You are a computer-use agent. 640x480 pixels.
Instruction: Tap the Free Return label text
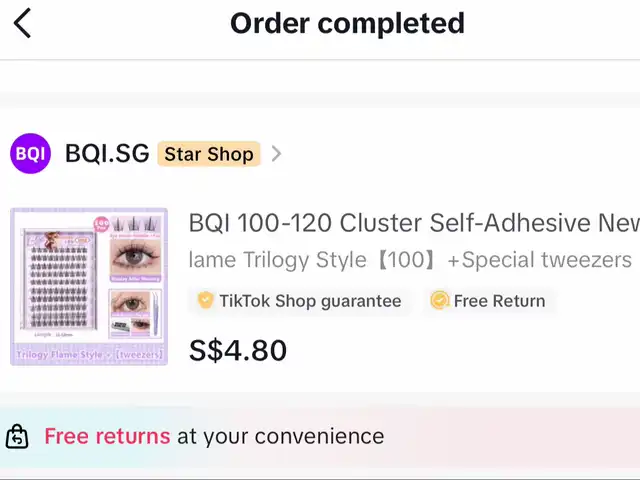(x=499, y=301)
